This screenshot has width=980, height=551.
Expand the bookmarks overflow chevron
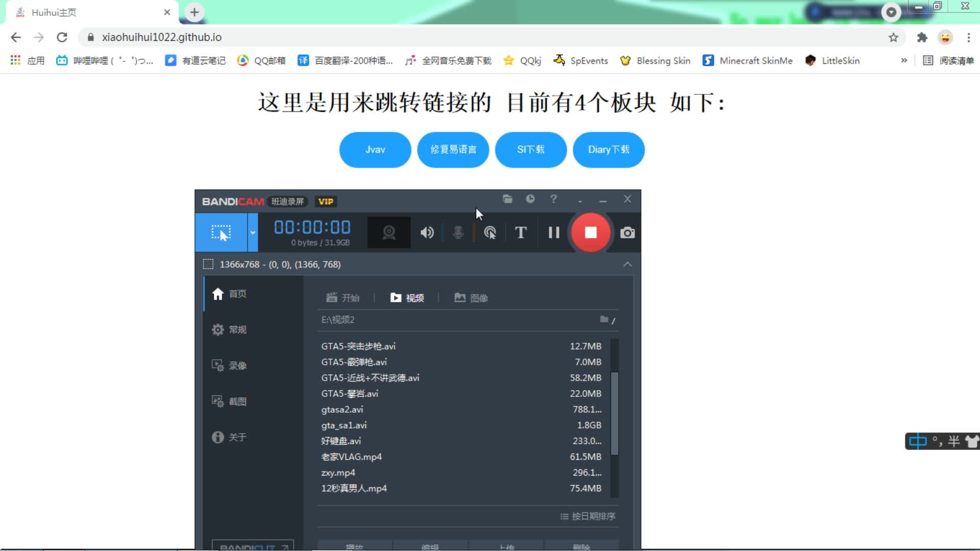point(904,60)
